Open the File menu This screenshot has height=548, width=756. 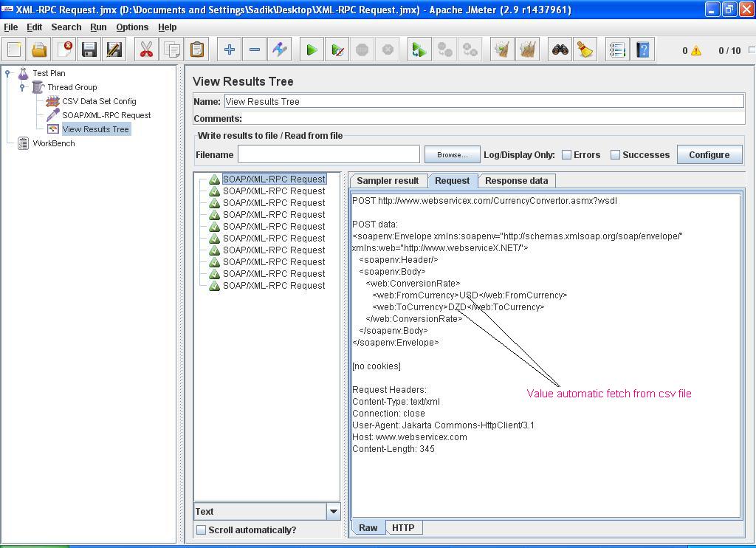[10, 27]
